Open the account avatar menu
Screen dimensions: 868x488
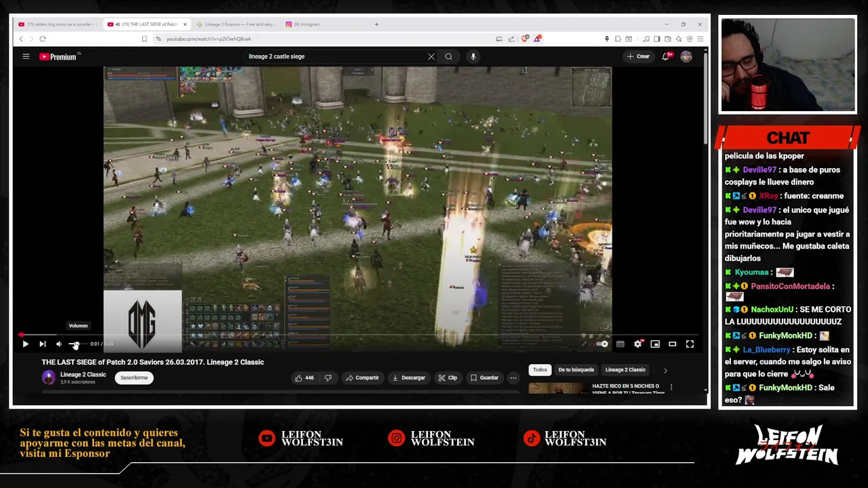[686, 56]
